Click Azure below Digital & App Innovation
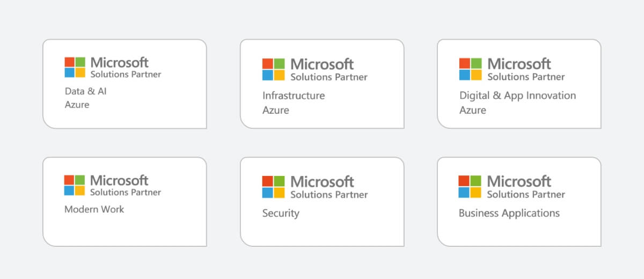 472,110
